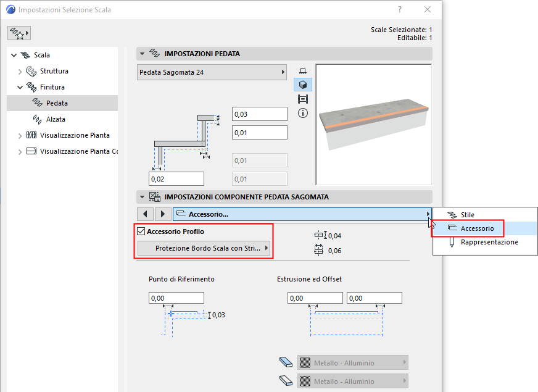This screenshot has height=392, width=538.
Task: Select Stile from the popup menu
Action: coord(484,215)
